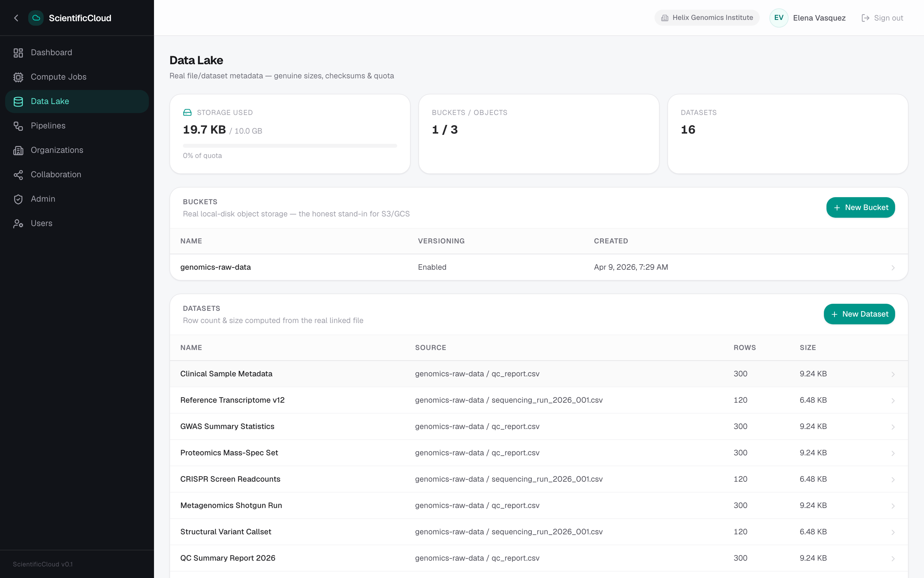Image resolution: width=924 pixels, height=578 pixels.
Task: Click the Admin shield icon
Action: pyautogui.click(x=18, y=199)
